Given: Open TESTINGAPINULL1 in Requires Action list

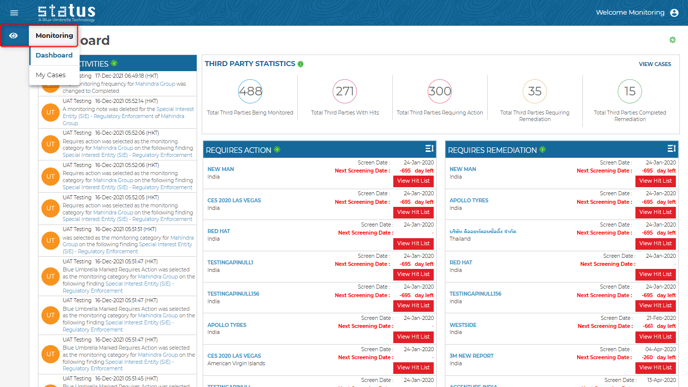Looking at the screenshot, I should 230,262.
